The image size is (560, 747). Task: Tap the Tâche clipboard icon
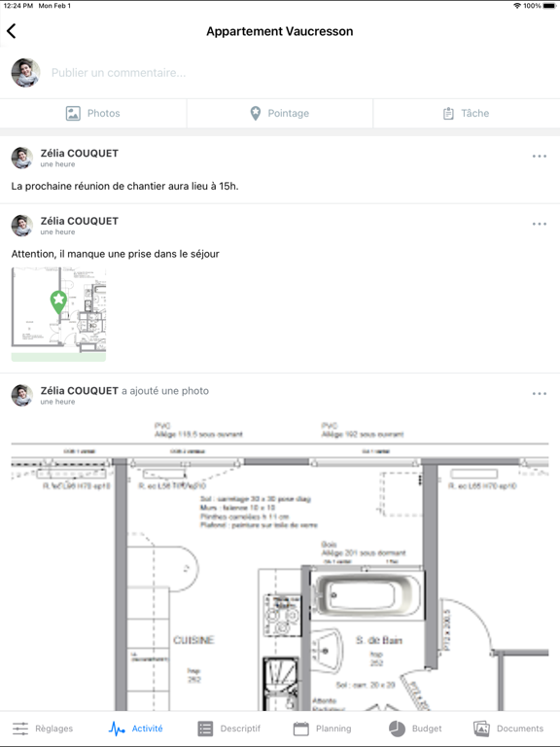(x=448, y=114)
